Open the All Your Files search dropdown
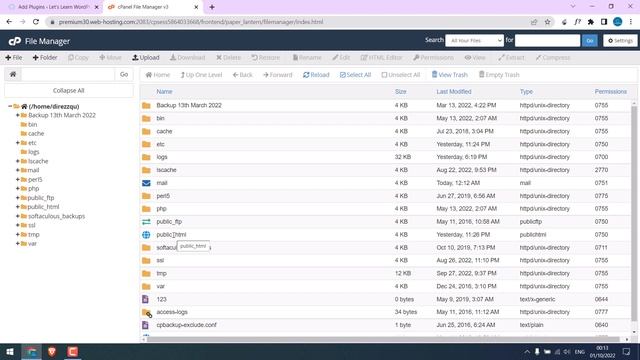The height and width of the screenshot is (360, 640). [474, 40]
